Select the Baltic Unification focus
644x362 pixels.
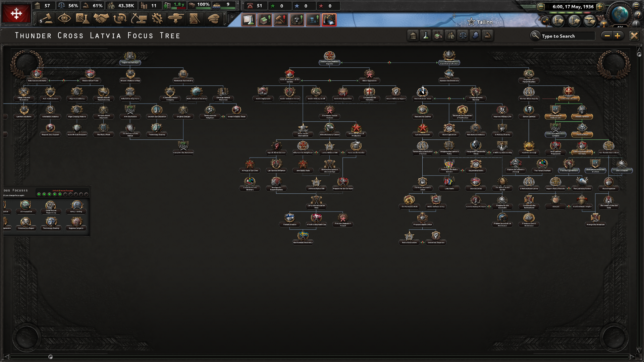(x=409, y=238)
